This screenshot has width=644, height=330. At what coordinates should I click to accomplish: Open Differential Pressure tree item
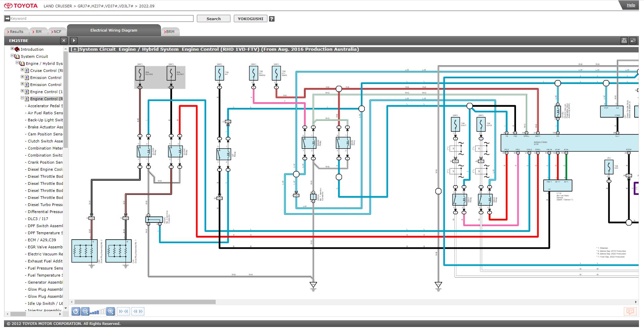[x=45, y=212]
